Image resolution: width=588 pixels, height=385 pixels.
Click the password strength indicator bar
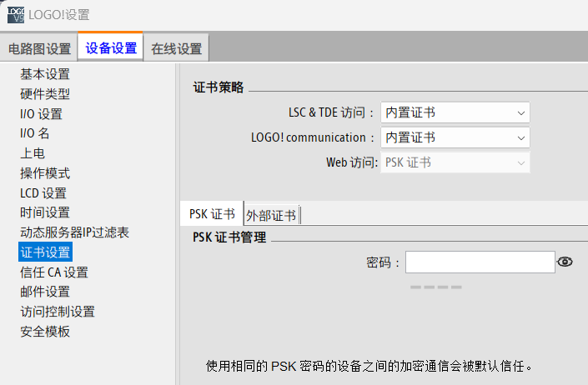click(x=435, y=287)
